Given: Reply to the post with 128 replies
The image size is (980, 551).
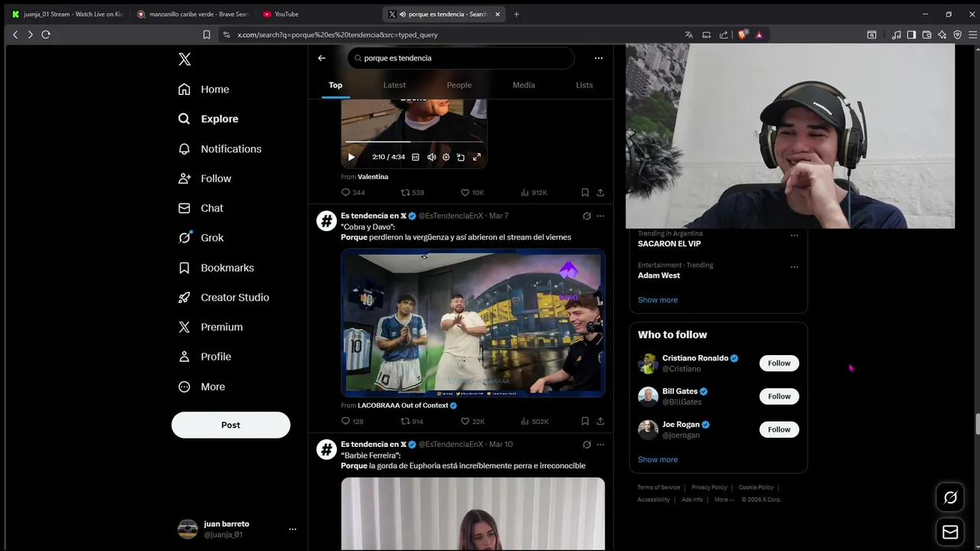Looking at the screenshot, I should coord(353,422).
